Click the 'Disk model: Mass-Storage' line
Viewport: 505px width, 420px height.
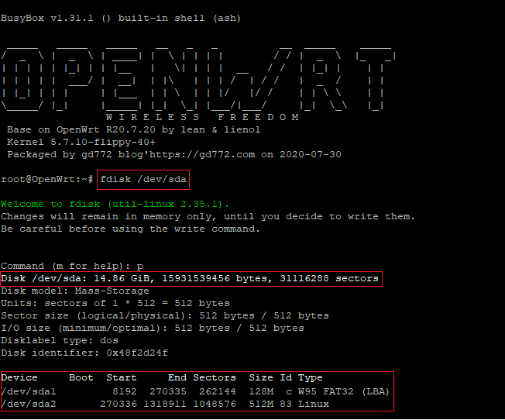point(74,291)
